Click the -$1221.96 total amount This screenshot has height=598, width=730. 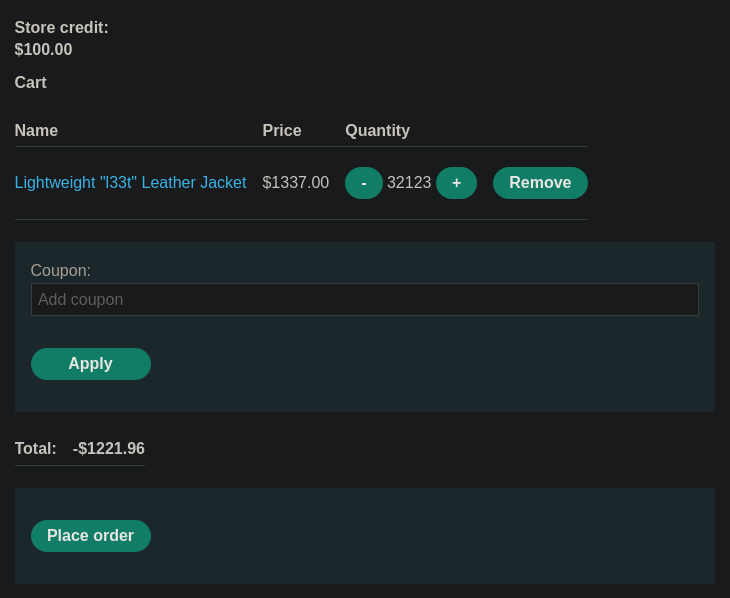[x=108, y=448]
